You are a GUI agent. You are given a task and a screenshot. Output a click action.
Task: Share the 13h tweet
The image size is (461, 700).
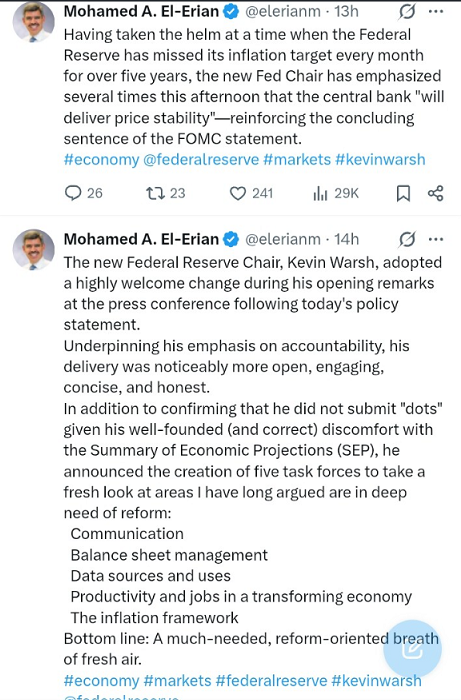pyautogui.click(x=436, y=193)
